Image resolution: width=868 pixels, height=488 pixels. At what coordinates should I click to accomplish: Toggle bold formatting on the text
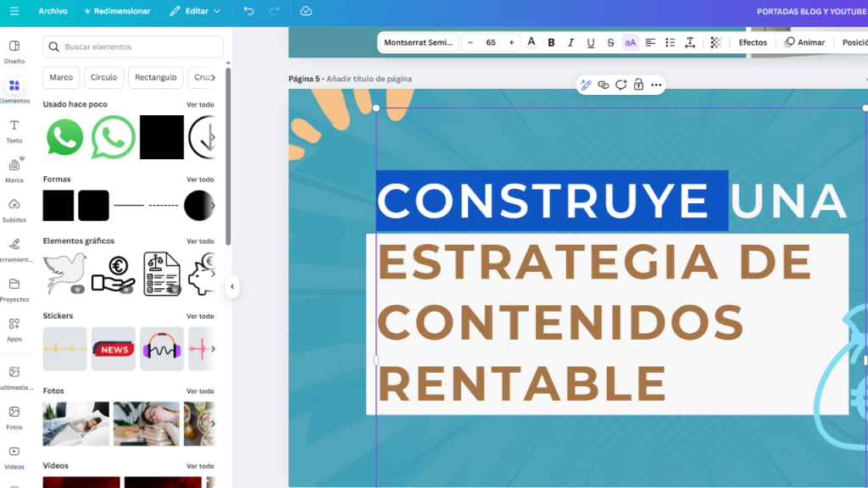[x=551, y=42]
